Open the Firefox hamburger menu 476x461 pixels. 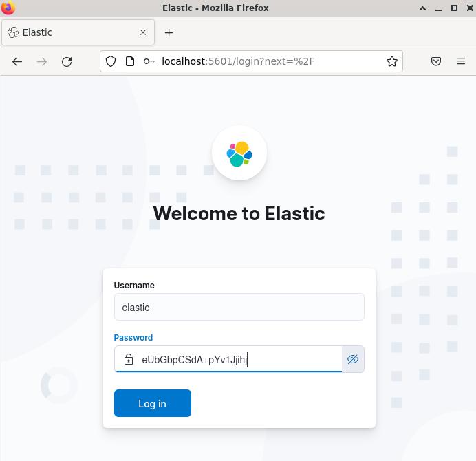pyautogui.click(x=460, y=61)
